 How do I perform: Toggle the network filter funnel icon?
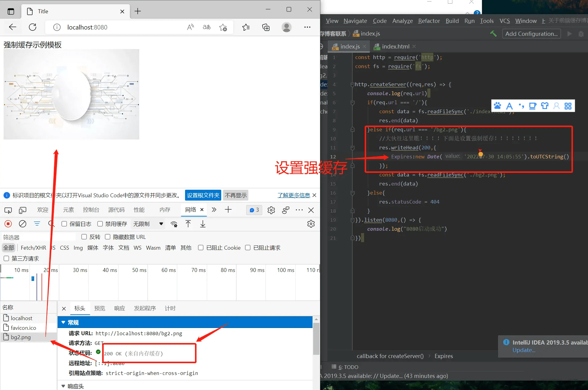click(37, 224)
